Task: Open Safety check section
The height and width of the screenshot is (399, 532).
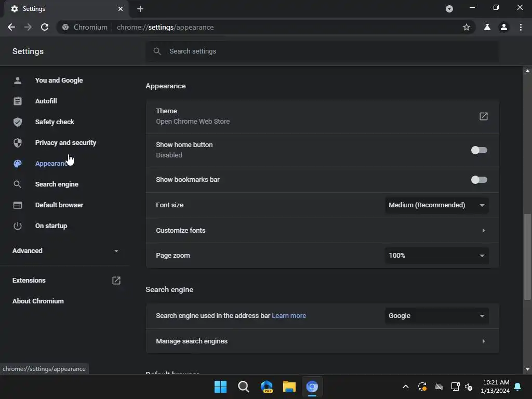Action: [55, 122]
